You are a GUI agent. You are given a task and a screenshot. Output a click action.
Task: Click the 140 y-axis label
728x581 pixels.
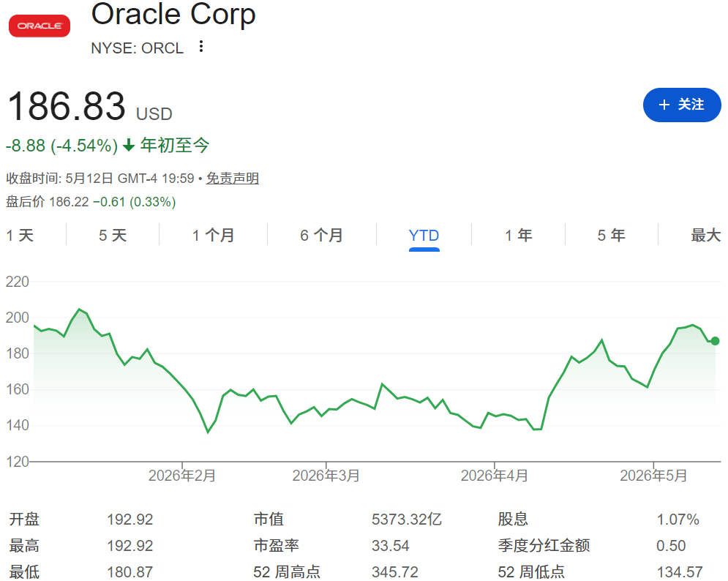click(x=17, y=425)
